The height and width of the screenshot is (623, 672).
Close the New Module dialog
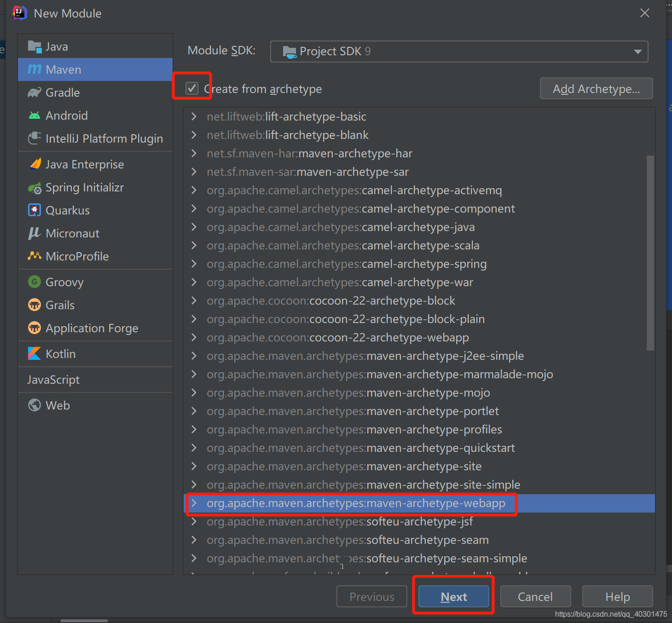coord(645,13)
